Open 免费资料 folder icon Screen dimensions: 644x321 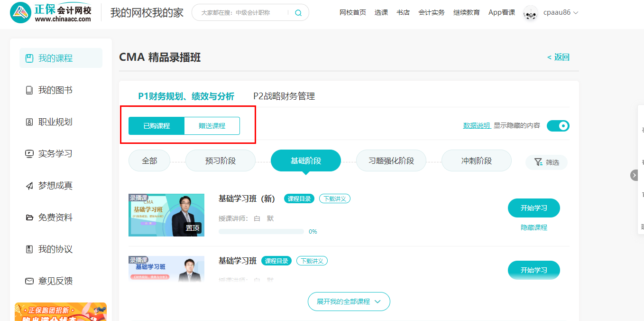pyautogui.click(x=29, y=217)
